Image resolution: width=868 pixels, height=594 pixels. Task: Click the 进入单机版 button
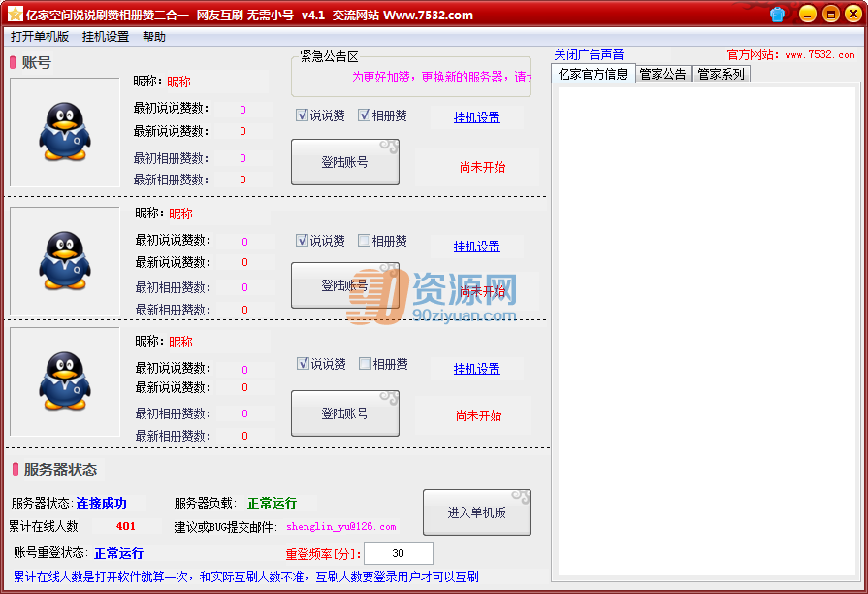click(476, 512)
